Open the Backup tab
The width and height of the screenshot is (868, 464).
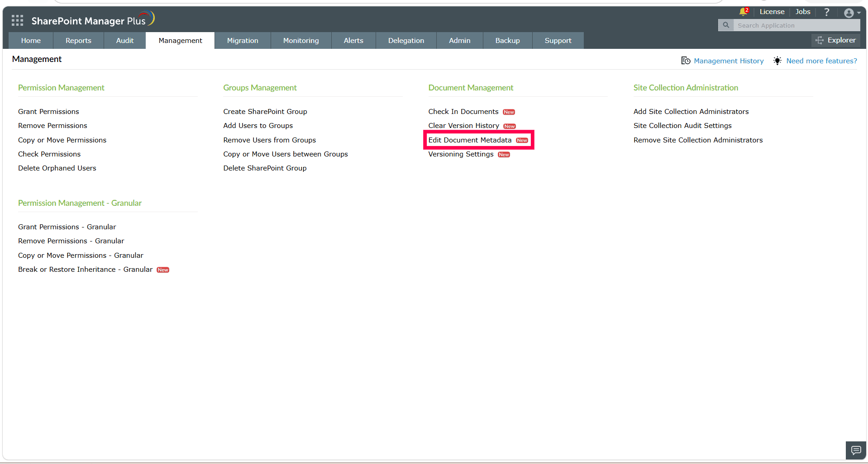pyautogui.click(x=508, y=40)
